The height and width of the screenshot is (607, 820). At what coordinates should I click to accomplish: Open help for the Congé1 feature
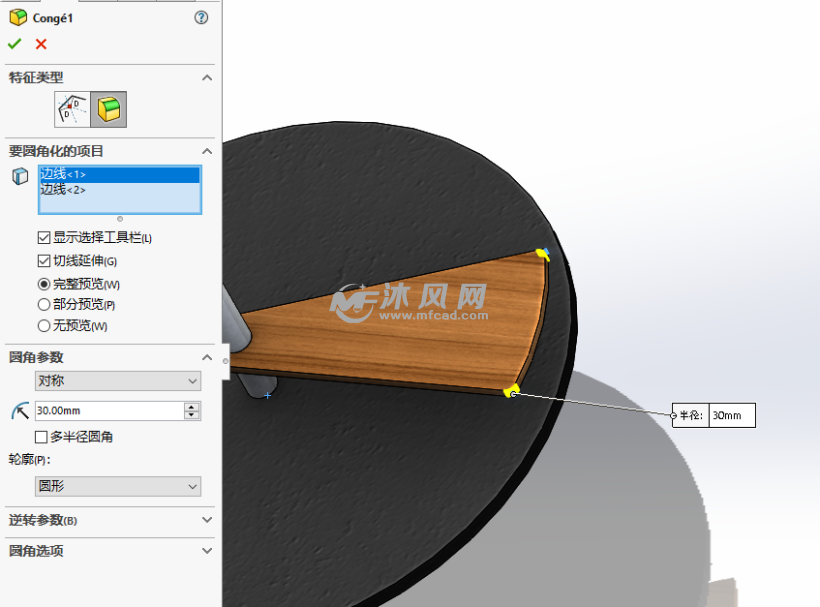(x=201, y=18)
